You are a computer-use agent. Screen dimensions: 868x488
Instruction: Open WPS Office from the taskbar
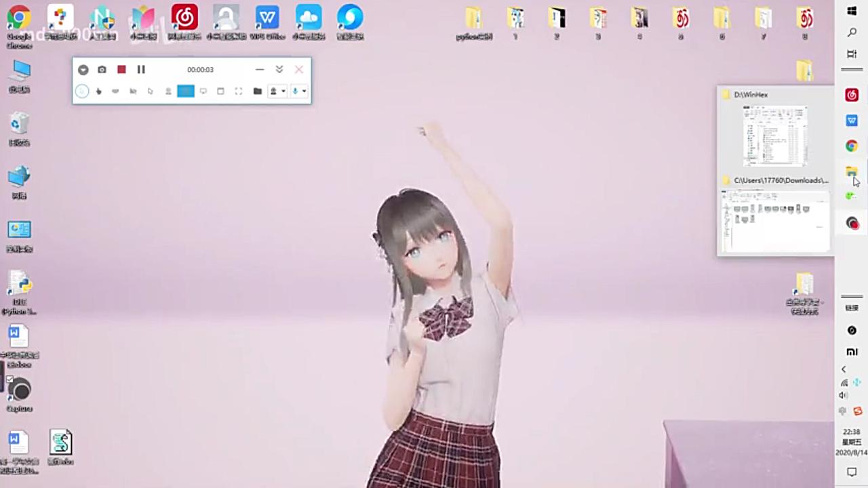(852, 121)
